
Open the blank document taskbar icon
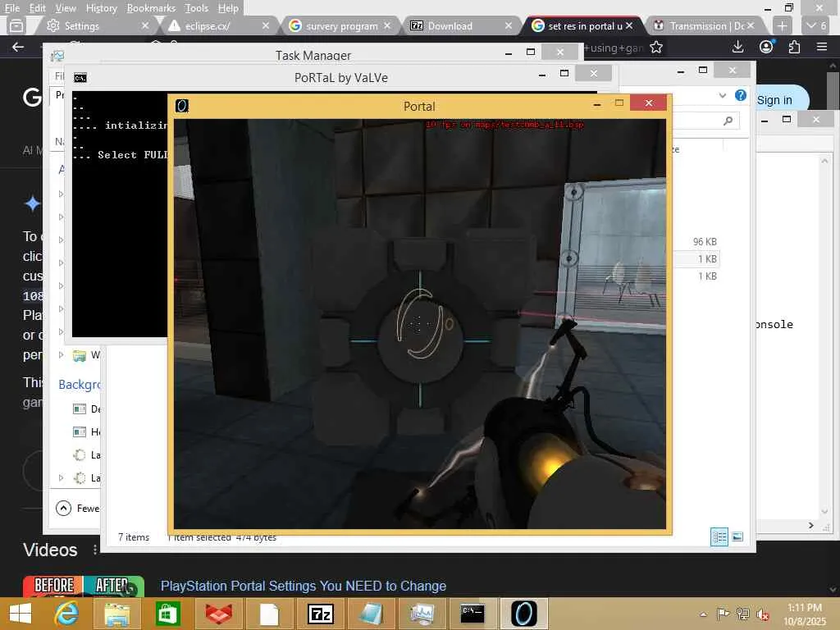[x=269, y=614]
